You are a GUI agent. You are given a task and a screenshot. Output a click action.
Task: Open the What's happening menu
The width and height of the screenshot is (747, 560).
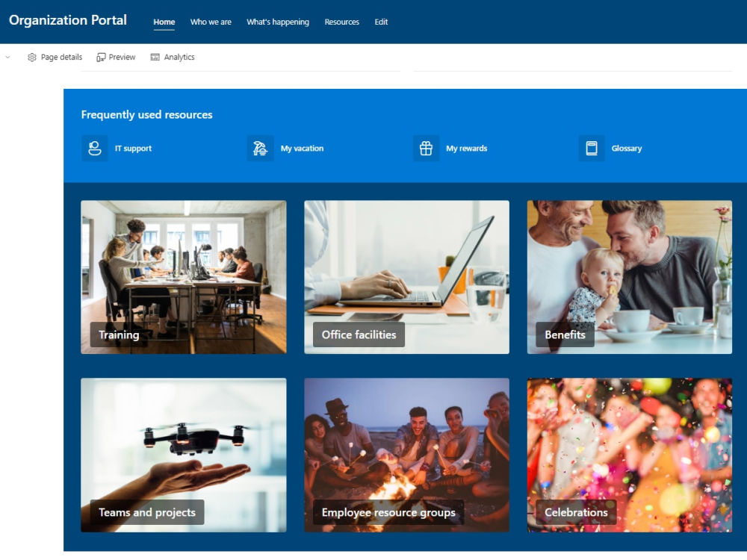click(x=278, y=22)
